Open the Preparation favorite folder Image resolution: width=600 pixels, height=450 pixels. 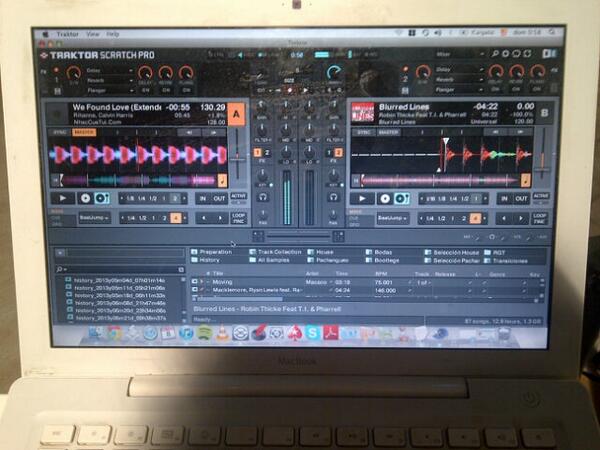(212, 252)
